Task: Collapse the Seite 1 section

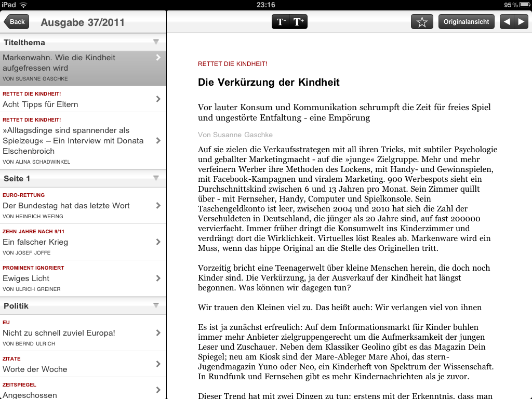Action: click(156, 179)
